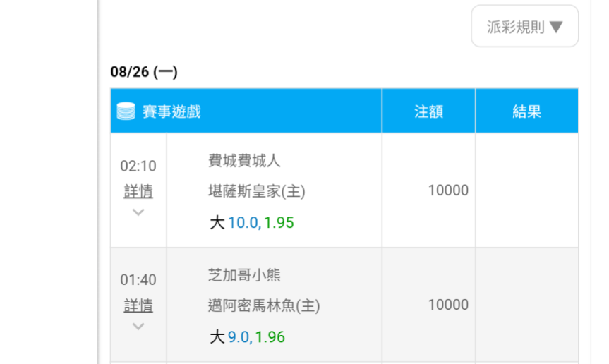Click the 10000 stake for Cubs game

pyautogui.click(x=448, y=305)
